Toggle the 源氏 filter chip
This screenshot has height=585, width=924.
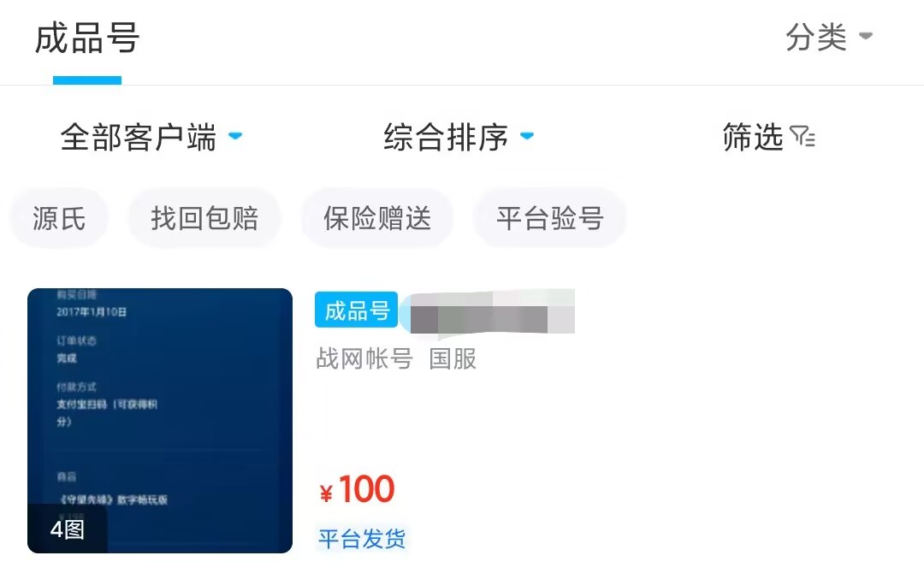click(60, 218)
